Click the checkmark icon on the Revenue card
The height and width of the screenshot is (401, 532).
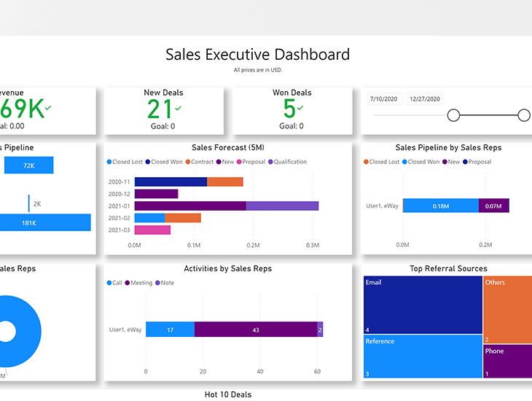[x=48, y=109]
